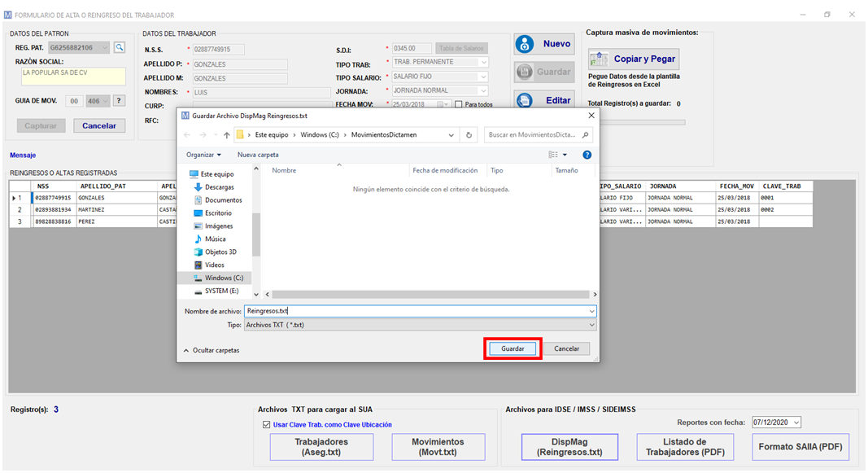
Task: Click the DispMag (Reingresos.txt) button
Action: point(569,447)
